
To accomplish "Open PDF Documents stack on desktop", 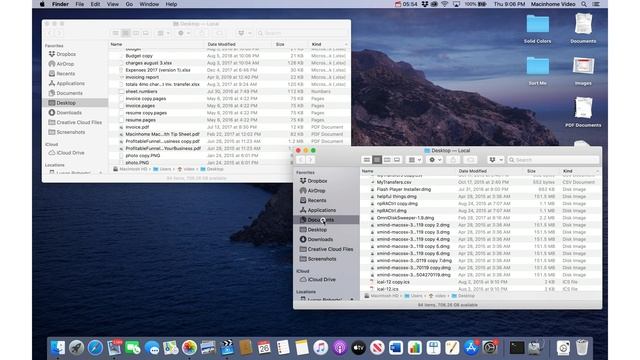I will pos(583,112).
